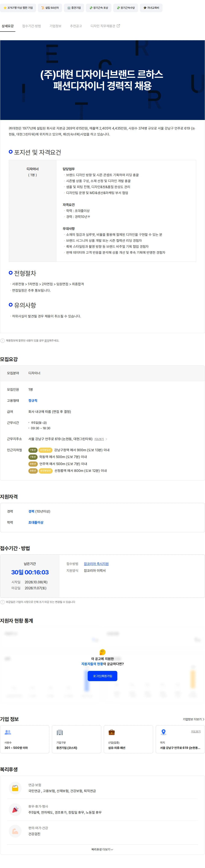
Task: Click 잡코리아 즉시지원 link
Action: (96, 564)
